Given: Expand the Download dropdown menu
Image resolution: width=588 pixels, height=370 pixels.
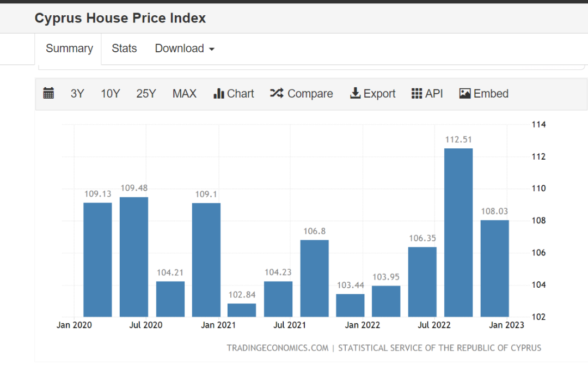Looking at the screenshot, I should coord(185,48).
